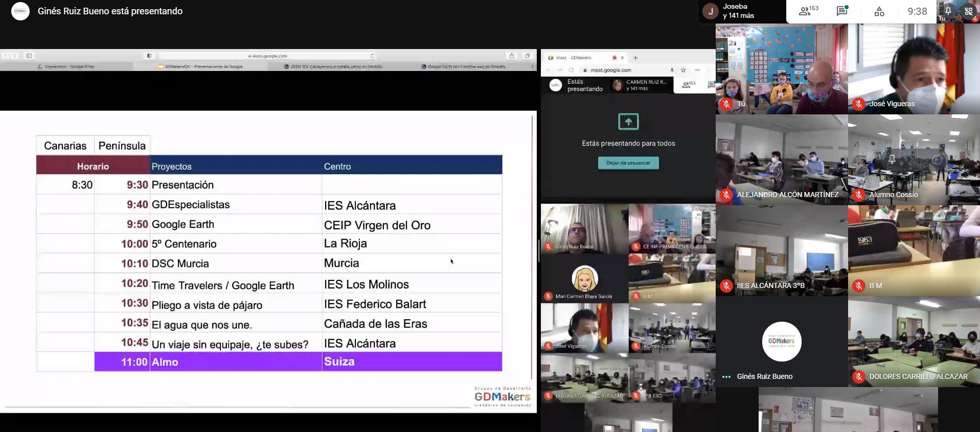Click Safari share icon in shared screen
The height and width of the screenshot is (432, 980).
[511, 56]
